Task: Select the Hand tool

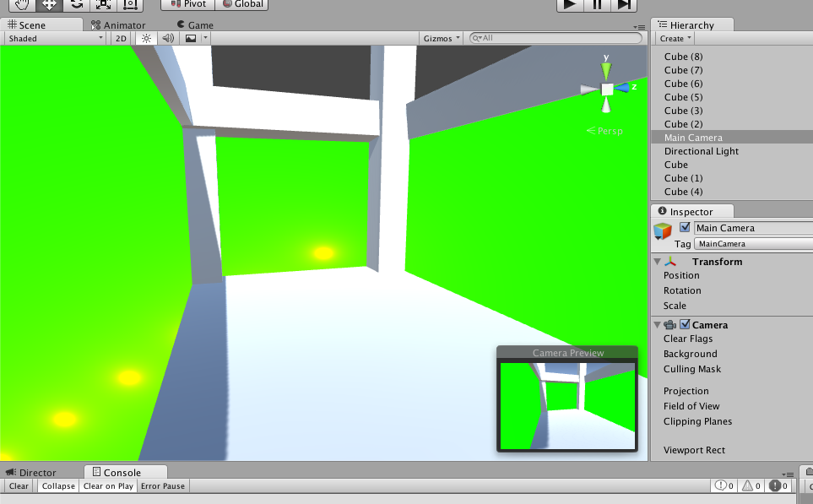Action: tap(22, 5)
